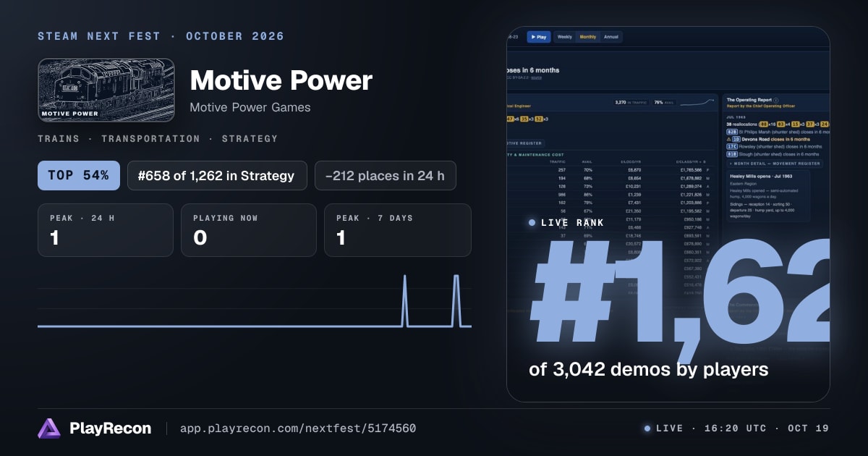The width and height of the screenshot is (868, 456).
Task: Start the simulation with the Play button
Action: tap(539, 36)
